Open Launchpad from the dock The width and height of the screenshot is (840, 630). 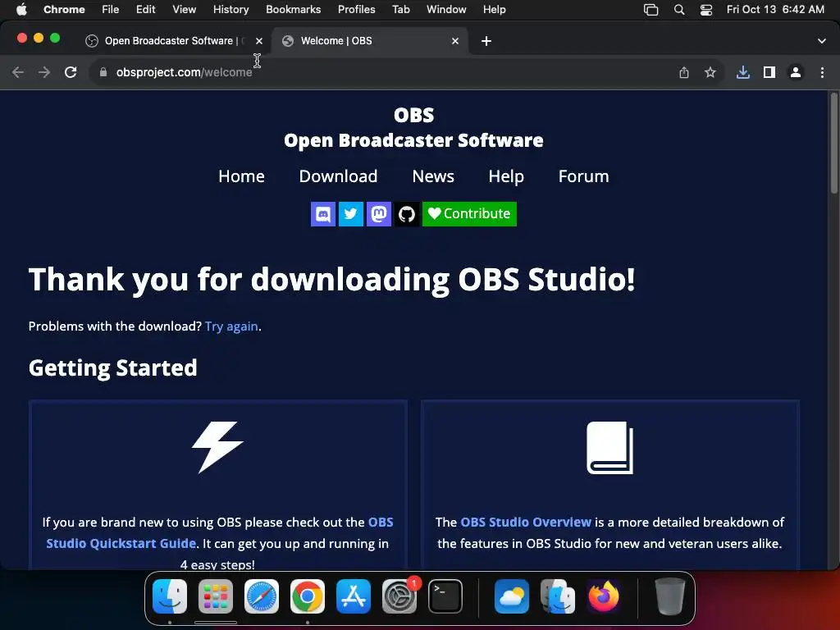216,596
